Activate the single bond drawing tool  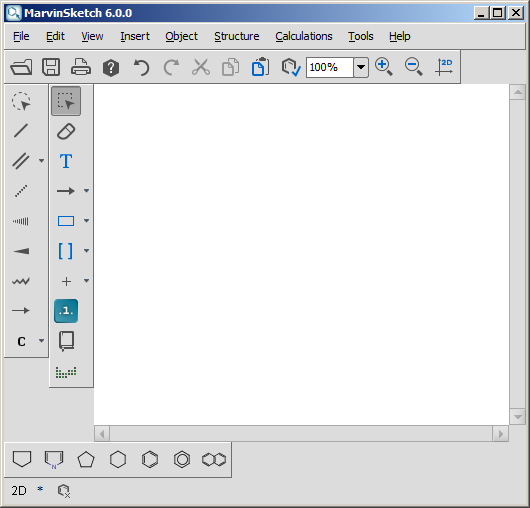point(21,130)
